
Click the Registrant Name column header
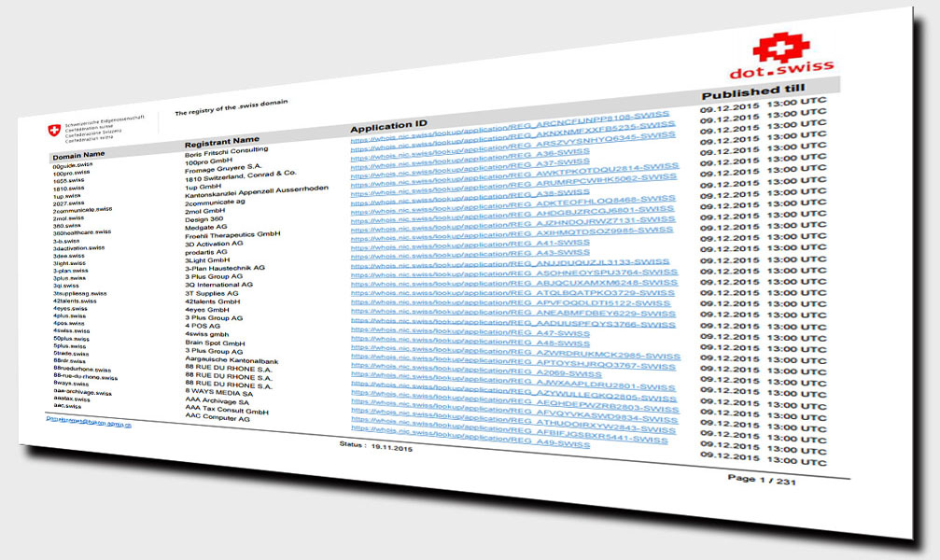[221, 141]
